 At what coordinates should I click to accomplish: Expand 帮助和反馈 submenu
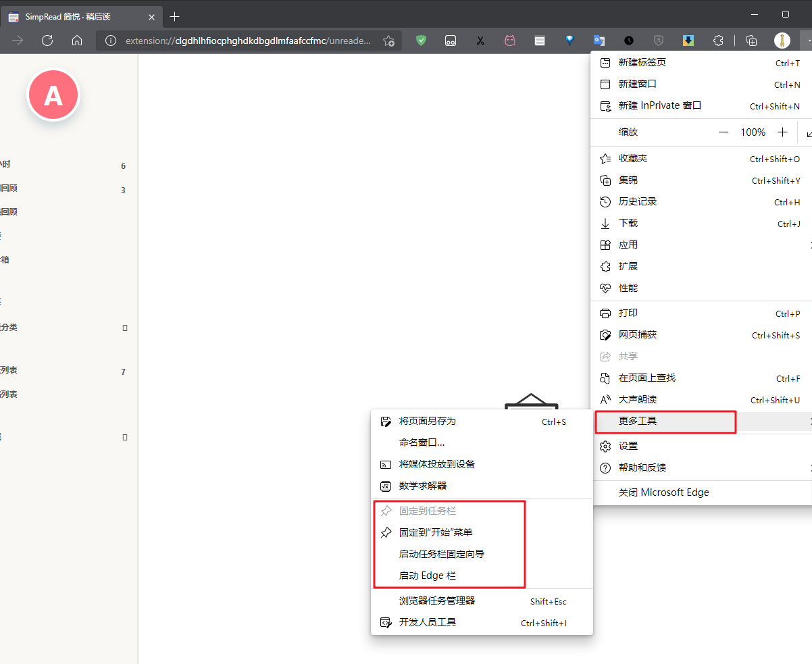pos(701,468)
